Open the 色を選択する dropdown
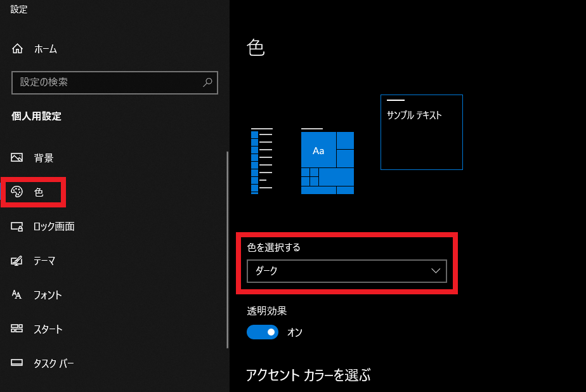 click(x=347, y=271)
